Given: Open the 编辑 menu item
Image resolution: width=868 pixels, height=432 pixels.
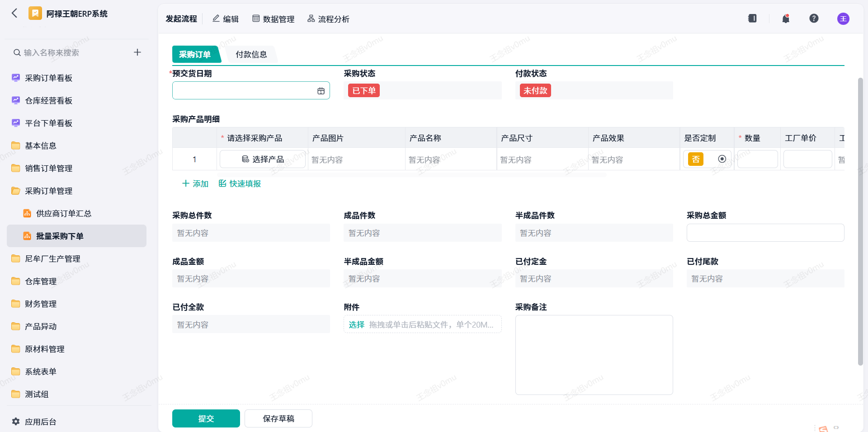Looking at the screenshot, I should [226, 19].
